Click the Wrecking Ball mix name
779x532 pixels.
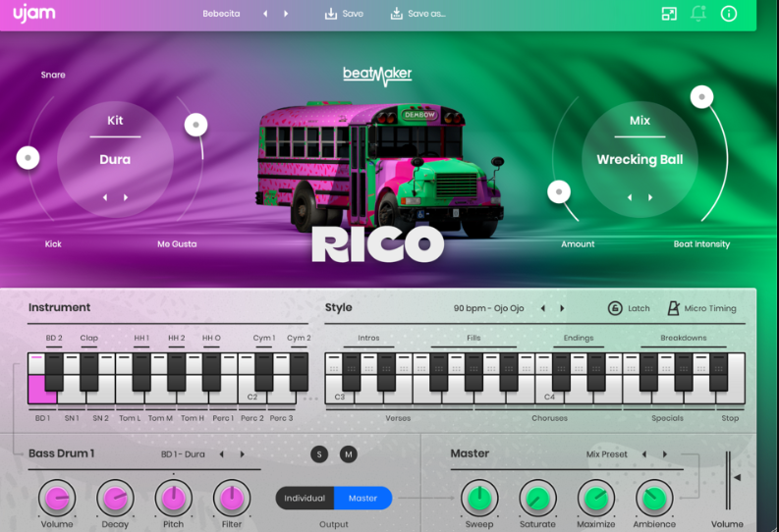tap(640, 159)
